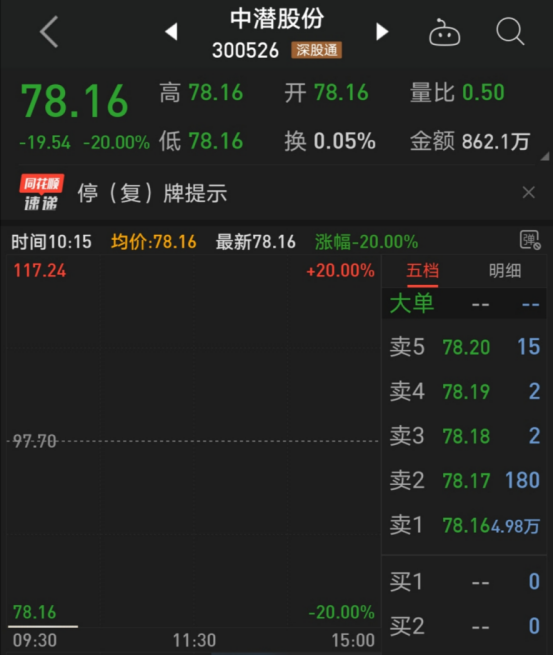The width and height of the screenshot is (553, 656).
Task: Tap the chart upper limit 117.24
Action: (x=40, y=271)
